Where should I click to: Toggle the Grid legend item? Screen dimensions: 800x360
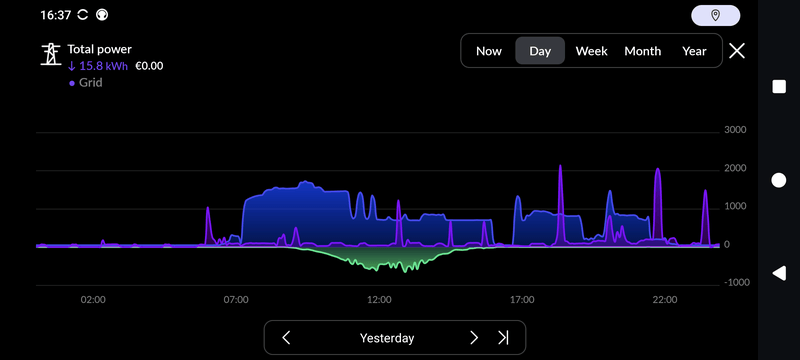[x=86, y=83]
